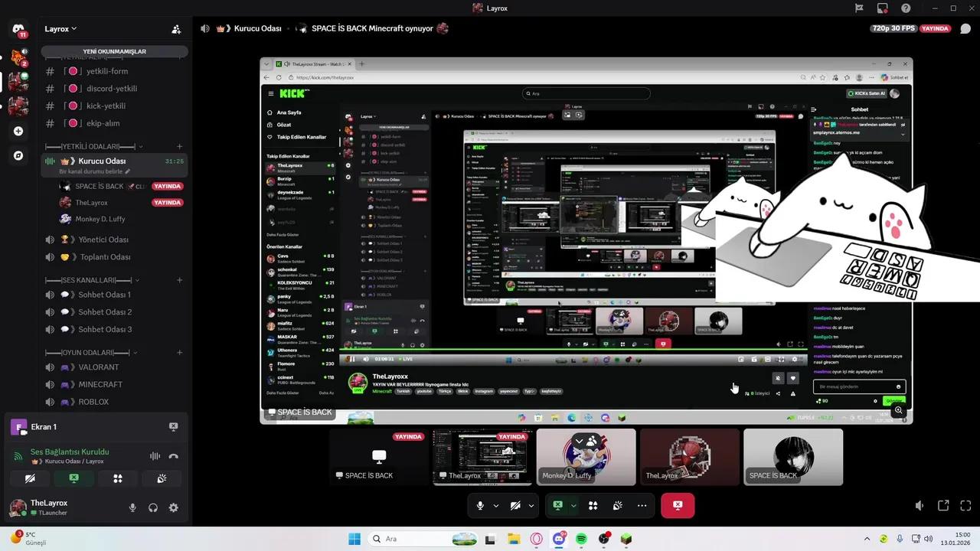Open user settings gear beside TheLayrox
Viewport: 980px width, 551px height.
pyautogui.click(x=173, y=507)
